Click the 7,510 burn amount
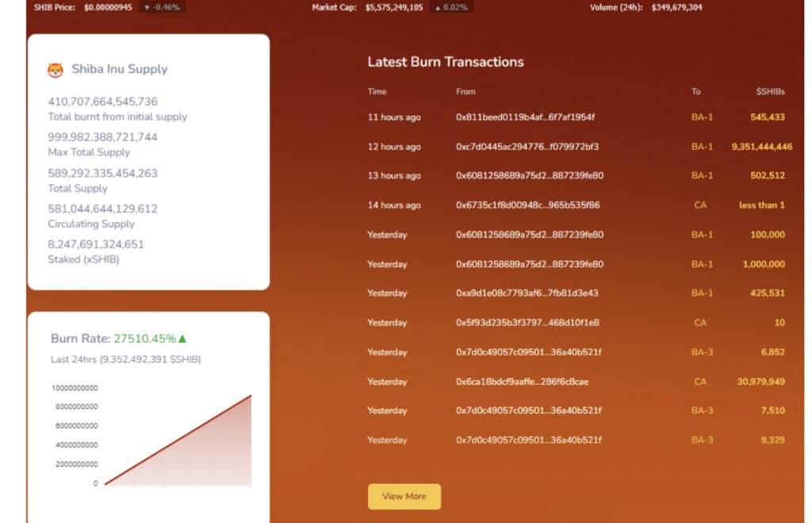812x523 pixels. click(x=772, y=410)
